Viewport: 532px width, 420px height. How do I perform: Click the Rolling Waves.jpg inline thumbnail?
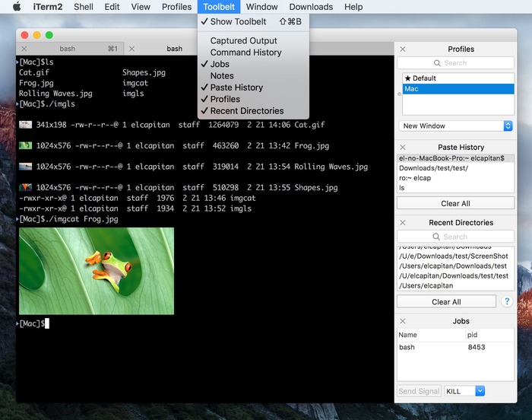[x=25, y=167]
